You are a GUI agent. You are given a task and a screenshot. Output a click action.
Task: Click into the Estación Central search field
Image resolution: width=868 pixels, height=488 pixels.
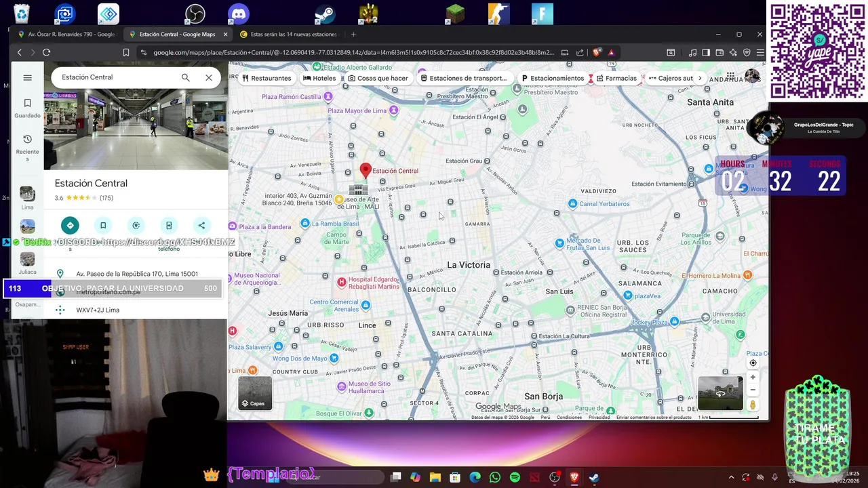115,77
